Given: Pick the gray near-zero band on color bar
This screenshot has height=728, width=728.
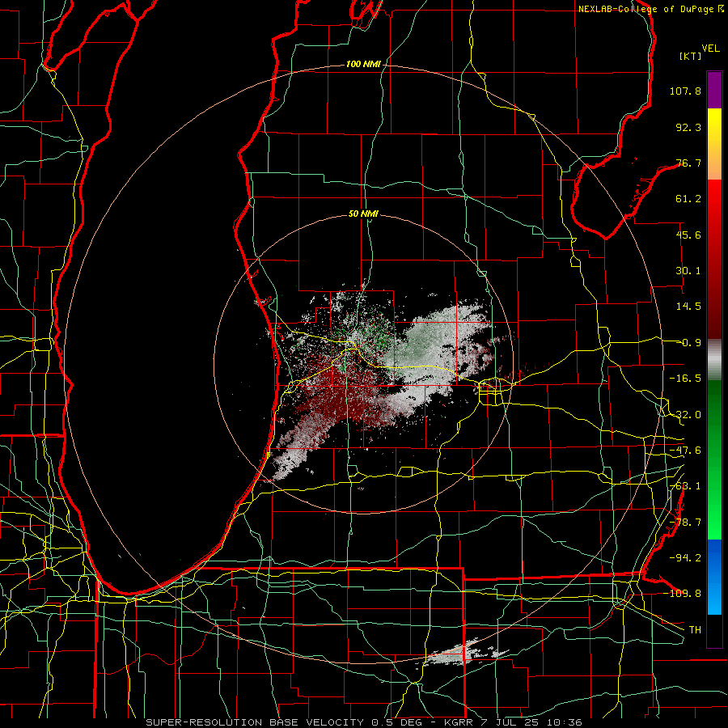Looking at the screenshot, I should tap(714, 358).
